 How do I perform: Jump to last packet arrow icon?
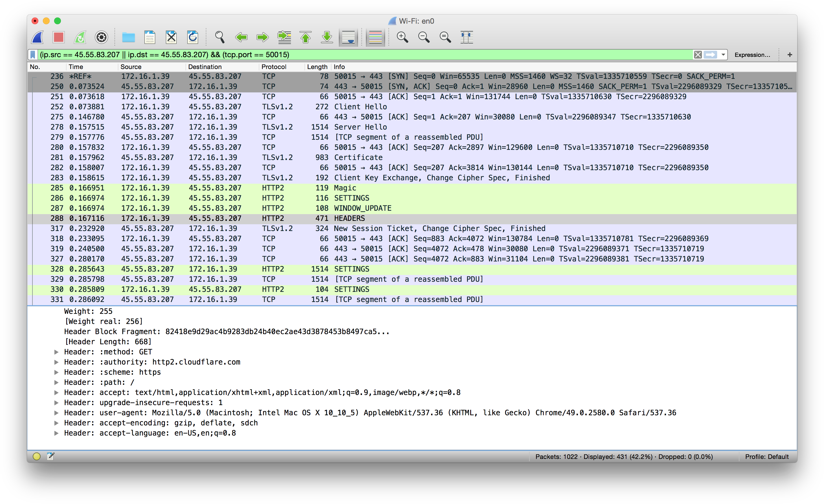pos(327,37)
